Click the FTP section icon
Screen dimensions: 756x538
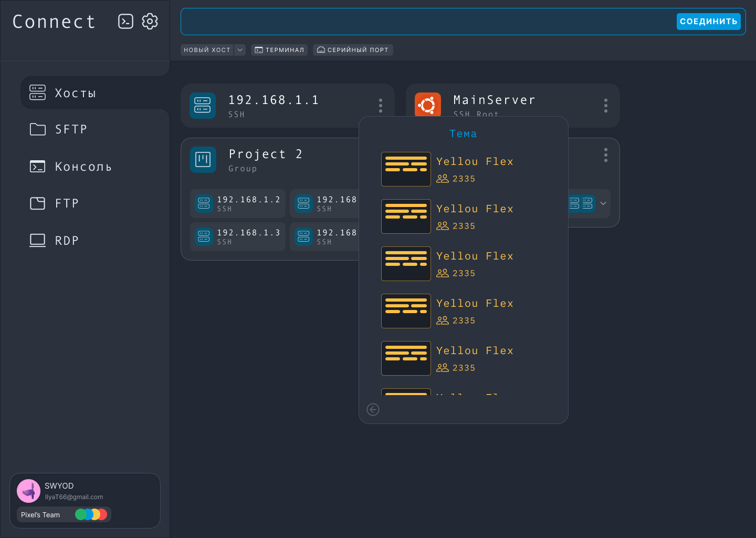pyautogui.click(x=37, y=203)
